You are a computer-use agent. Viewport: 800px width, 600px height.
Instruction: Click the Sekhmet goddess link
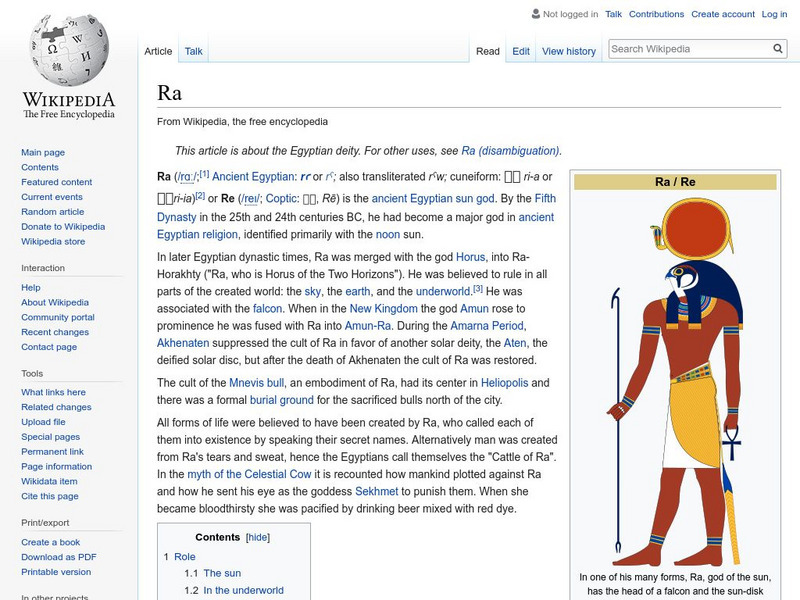coord(377,492)
